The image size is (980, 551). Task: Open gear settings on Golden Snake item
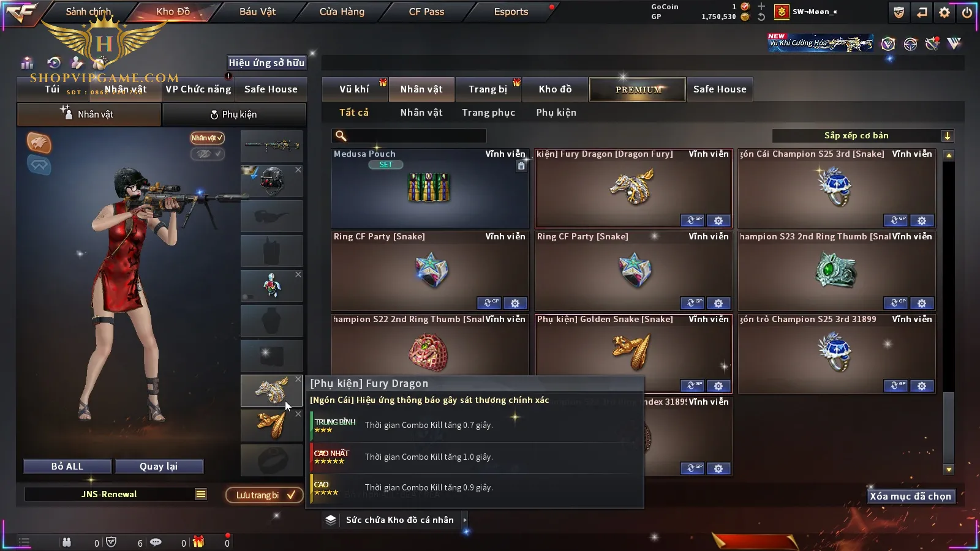pos(718,386)
